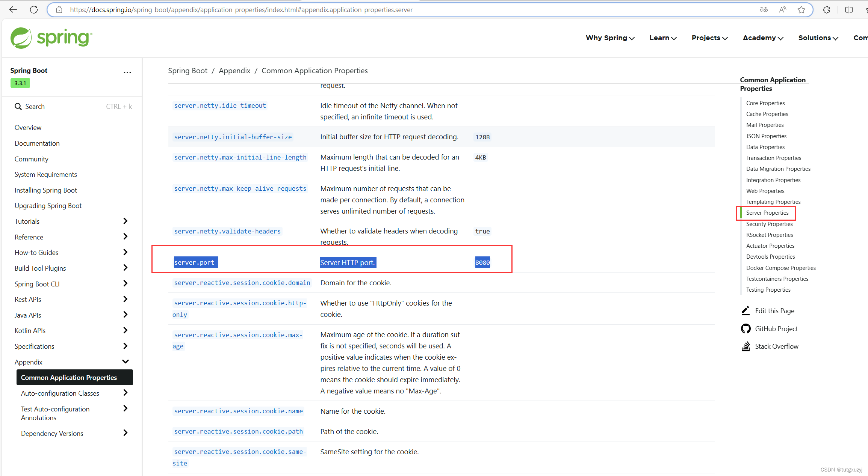Click the Spring logo
Image resolution: width=868 pixels, height=476 pixels.
[x=51, y=38]
